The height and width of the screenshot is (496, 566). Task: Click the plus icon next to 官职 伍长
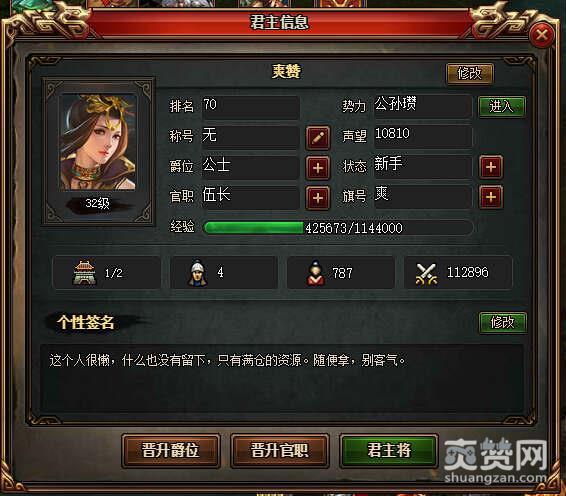coord(318,198)
